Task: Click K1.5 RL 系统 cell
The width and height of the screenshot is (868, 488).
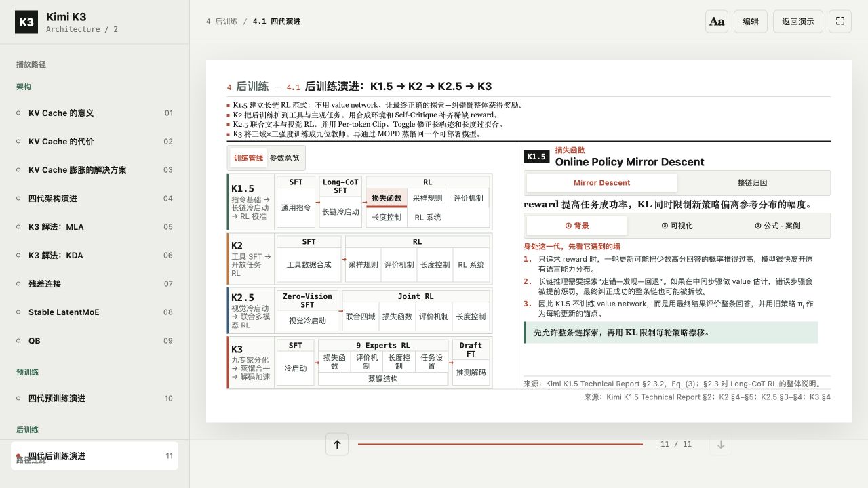Action: (x=427, y=218)
